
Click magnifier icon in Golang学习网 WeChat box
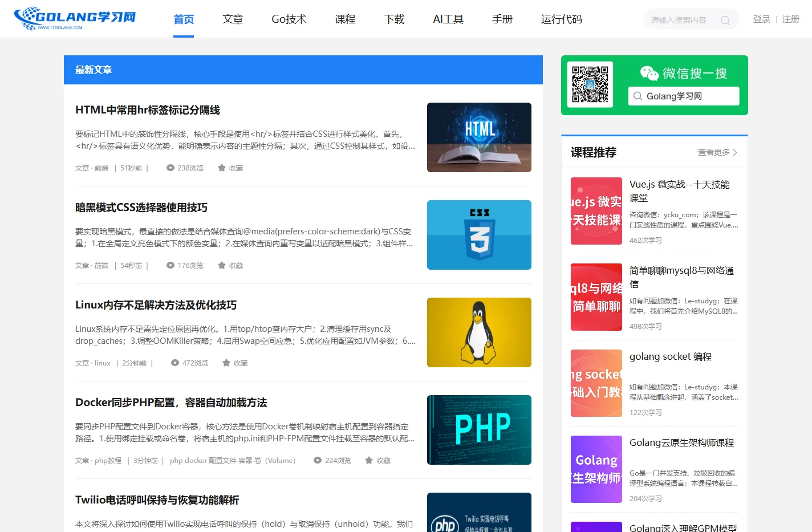pyautogui.click(x=638, y=96)
